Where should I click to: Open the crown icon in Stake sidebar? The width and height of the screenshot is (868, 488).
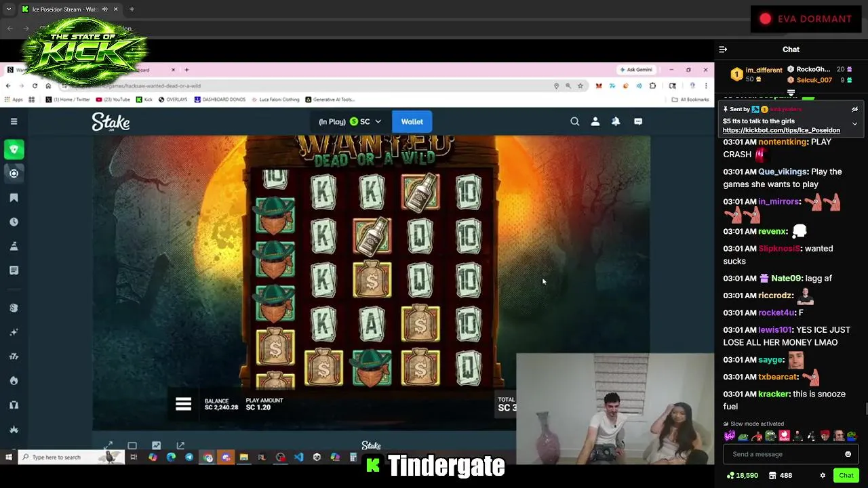click(x=14, y=430)
